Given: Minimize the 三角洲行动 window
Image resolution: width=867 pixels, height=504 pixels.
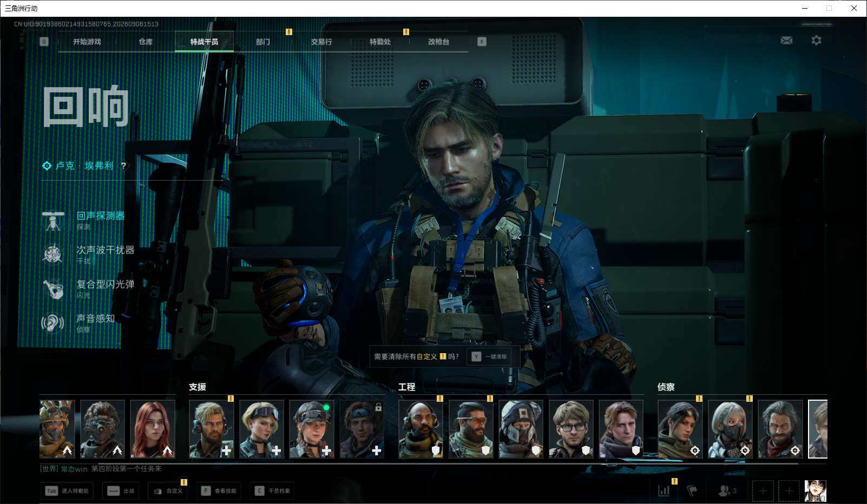Looking at the screenshot, I should pyautogui.click(x=805, y=8).
